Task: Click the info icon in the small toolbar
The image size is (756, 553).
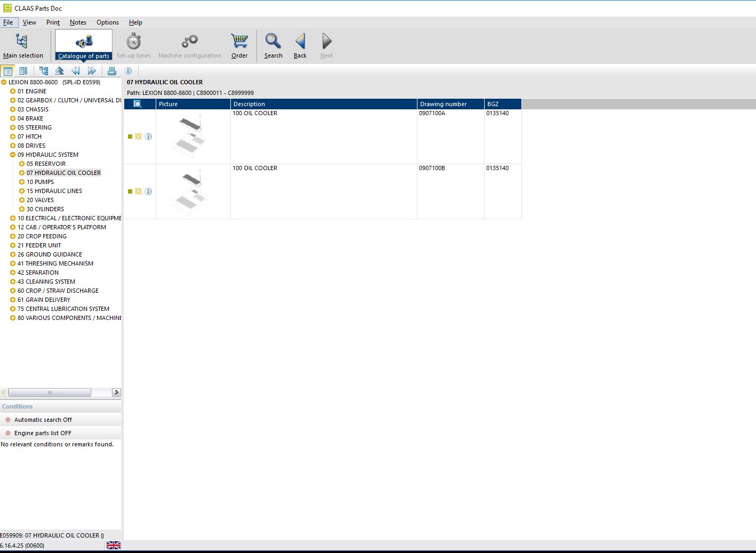Action: click(128, 71)
